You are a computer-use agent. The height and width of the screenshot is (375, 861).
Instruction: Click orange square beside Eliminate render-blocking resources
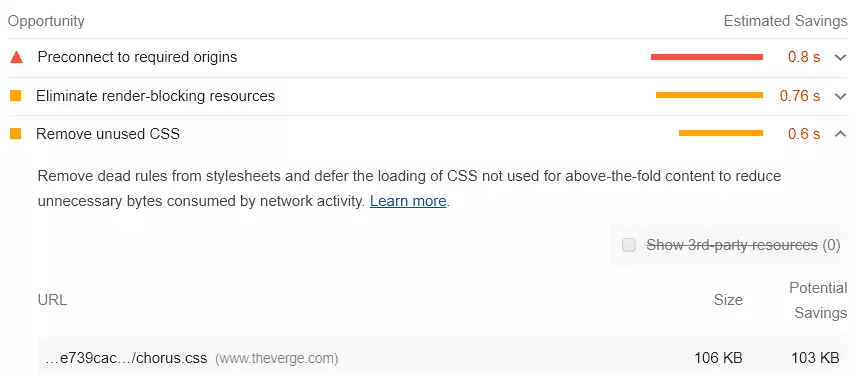(15, 96)
